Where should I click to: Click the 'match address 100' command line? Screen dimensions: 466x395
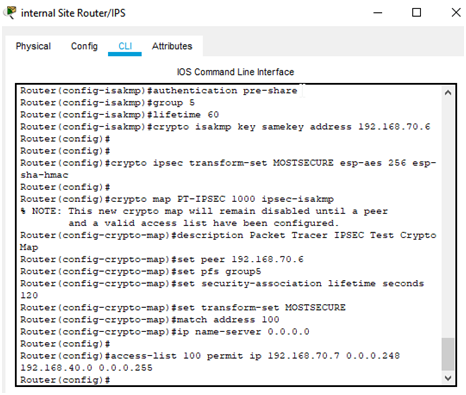[x=150, y=320]
